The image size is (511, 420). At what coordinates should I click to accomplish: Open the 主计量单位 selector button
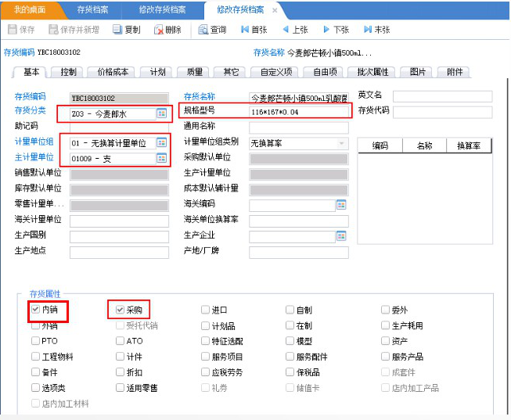point(161,159)
